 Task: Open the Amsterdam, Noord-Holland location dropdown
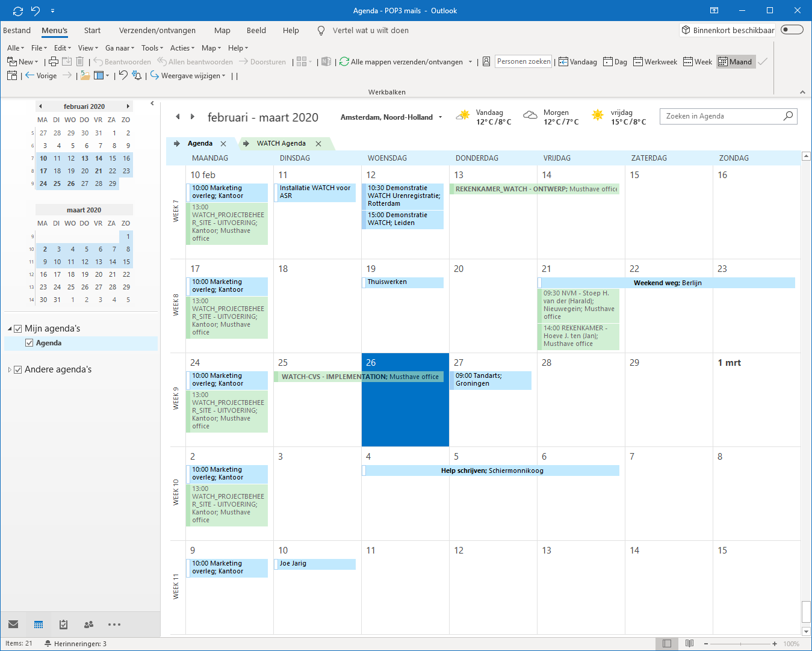point(440,117)
